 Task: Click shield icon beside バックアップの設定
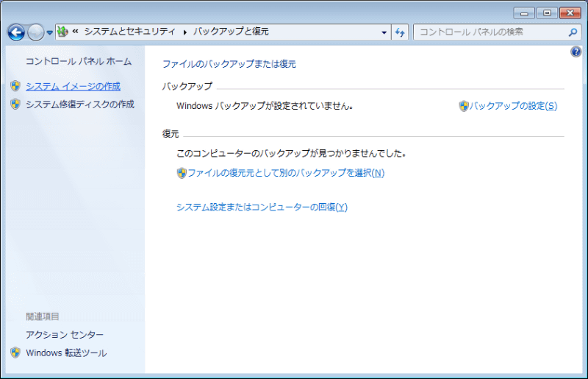pyautogui.click(x=464, y=106)
